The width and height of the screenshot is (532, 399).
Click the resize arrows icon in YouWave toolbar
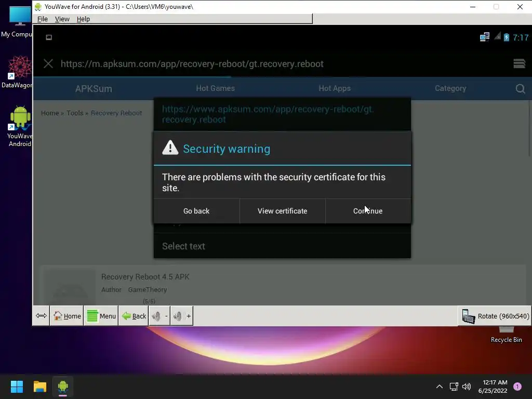[41, 316]
